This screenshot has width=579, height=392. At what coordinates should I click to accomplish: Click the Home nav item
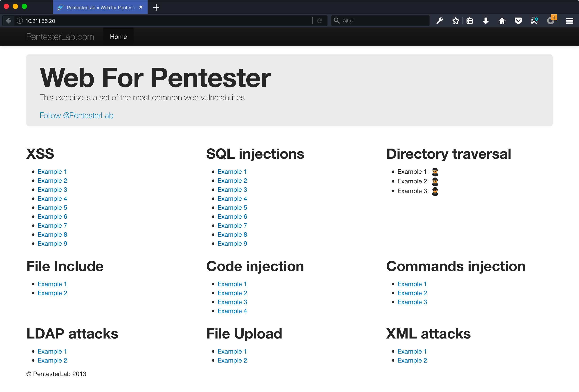[x=118, y=37]
